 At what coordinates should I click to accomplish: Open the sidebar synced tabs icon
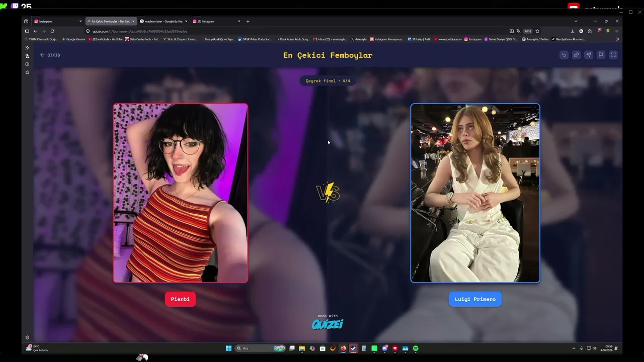coord(27,56)
